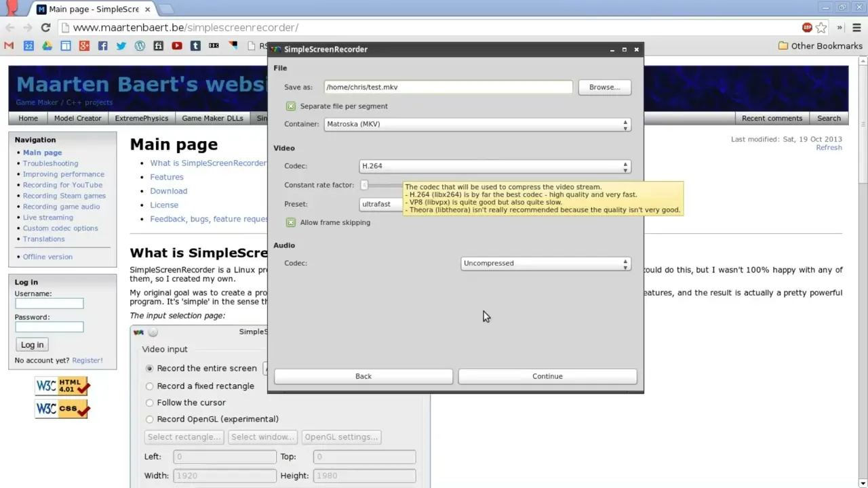868x488 pixels.
Task: Open the Container Matroska (MKV) dropdown
Action: [477, 124]
